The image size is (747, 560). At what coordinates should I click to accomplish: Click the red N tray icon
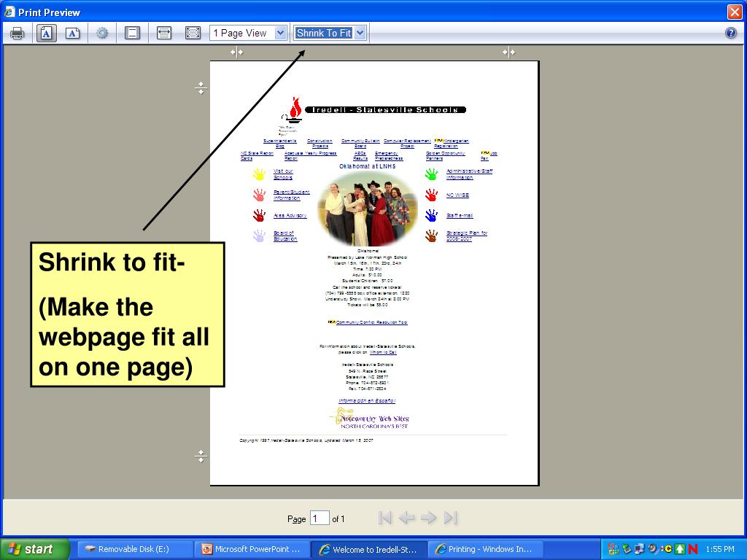point(693,549)
